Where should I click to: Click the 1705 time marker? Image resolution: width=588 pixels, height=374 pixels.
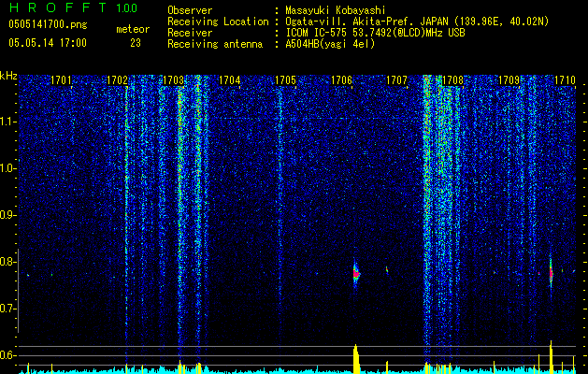point(285,80)
